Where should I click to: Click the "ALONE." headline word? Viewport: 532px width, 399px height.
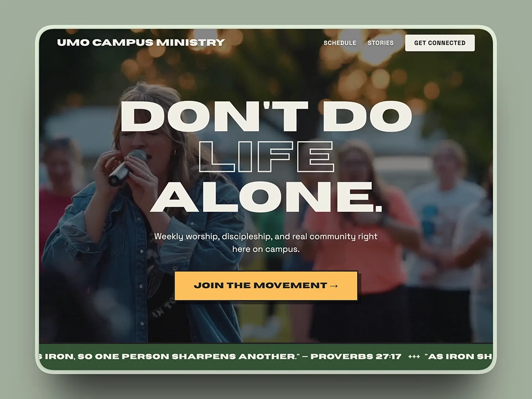click(x=267, y=197)
